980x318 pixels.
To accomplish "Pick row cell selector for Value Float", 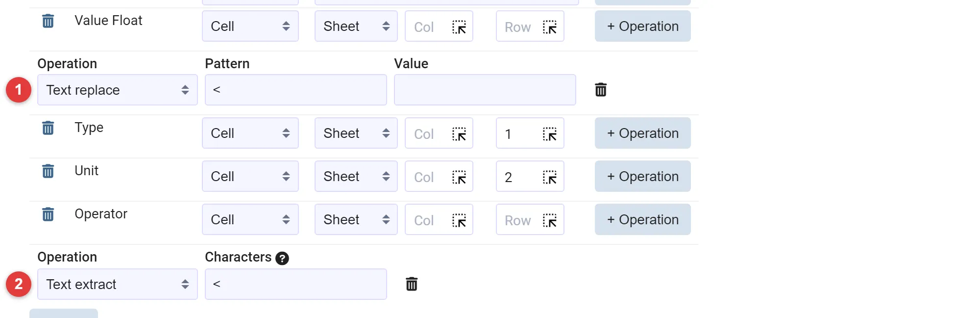I will point(550,27).
